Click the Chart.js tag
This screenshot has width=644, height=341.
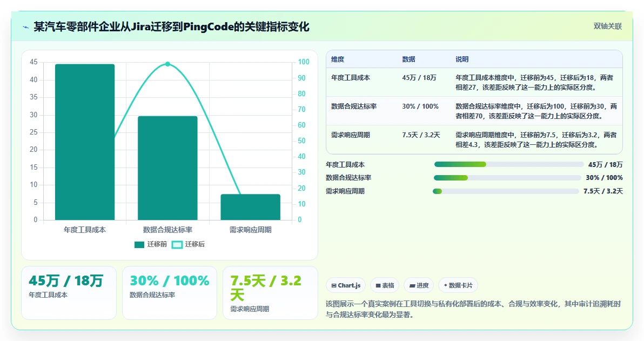point(346,285)
